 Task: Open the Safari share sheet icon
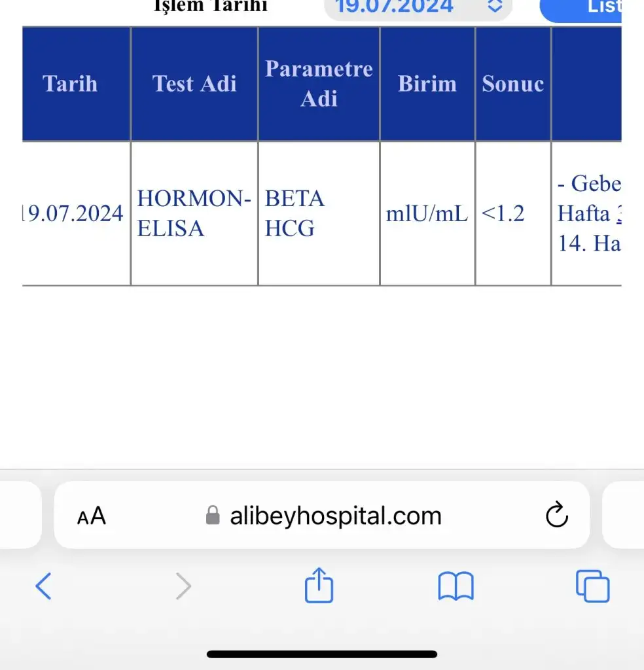pos(319,586)
